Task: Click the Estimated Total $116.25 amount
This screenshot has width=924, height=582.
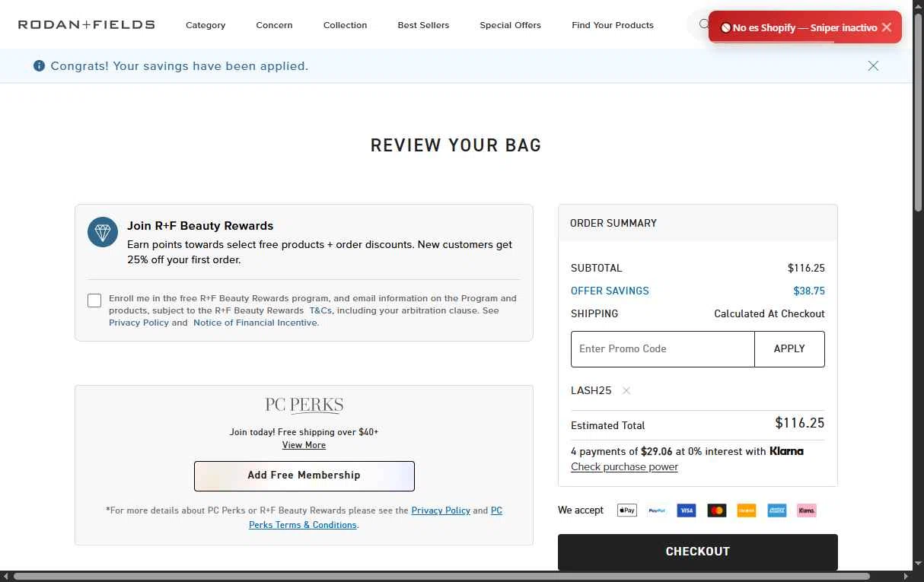Action: tap(800, 423)
